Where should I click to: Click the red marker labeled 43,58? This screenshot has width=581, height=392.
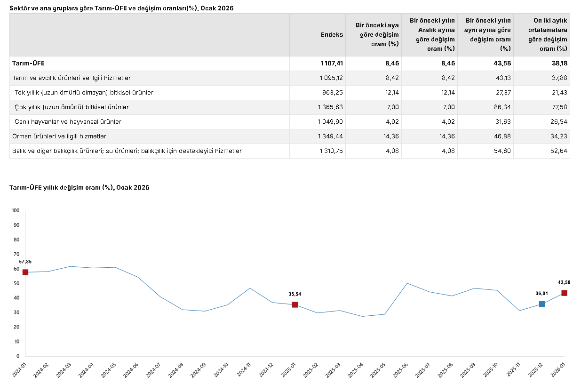coord(564,293)
